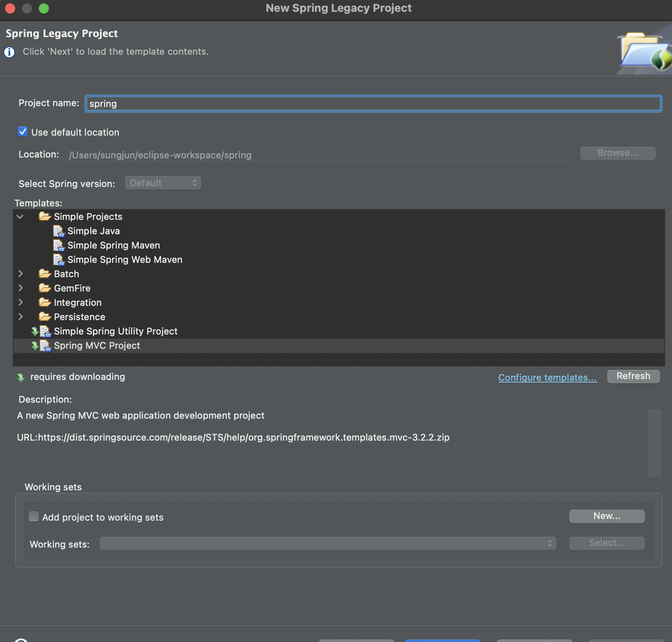Click the green 'requires downloading' legend icon
672x642 pixels.
pos(21,377)
